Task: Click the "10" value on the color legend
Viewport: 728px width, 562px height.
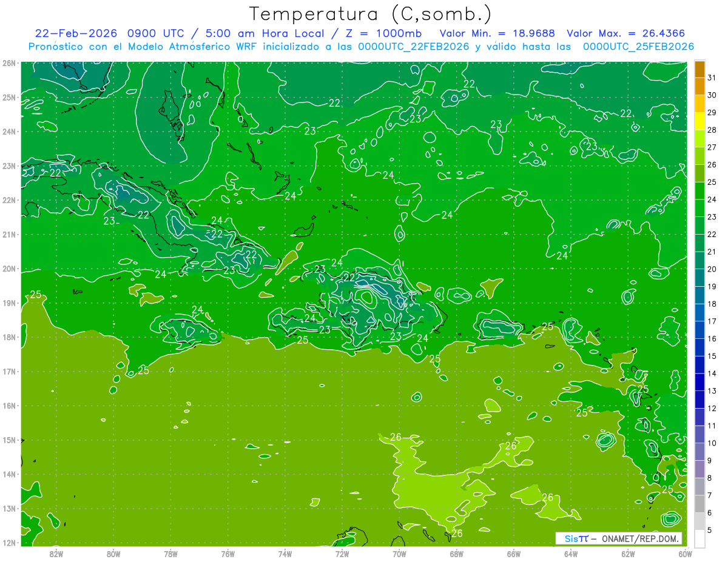Action: (712, 443)
